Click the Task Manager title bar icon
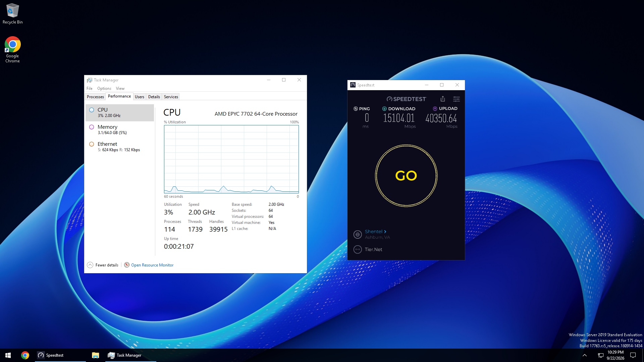Screen dimensions: 644x362 pos(90,80)
